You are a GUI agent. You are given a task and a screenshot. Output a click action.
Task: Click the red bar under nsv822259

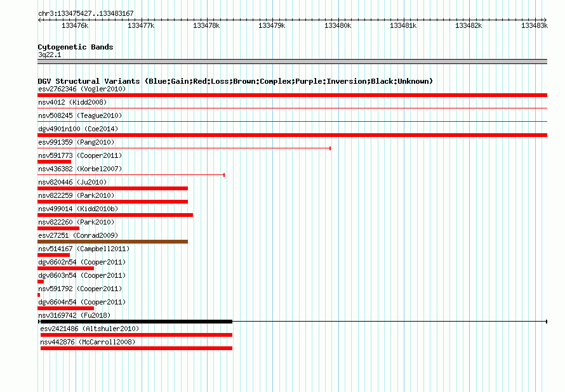[x=113, y=202]
